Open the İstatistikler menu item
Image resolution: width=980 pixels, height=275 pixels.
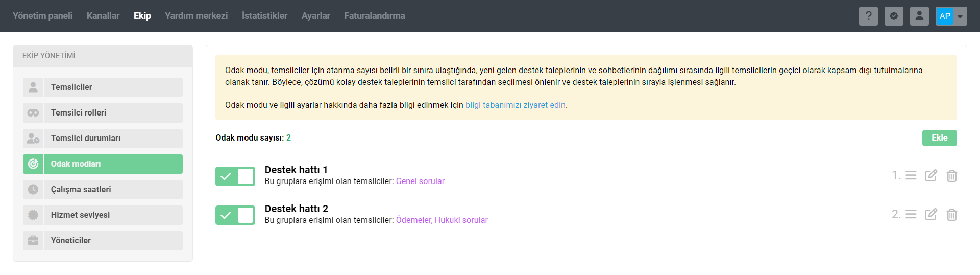coord(264,16)
